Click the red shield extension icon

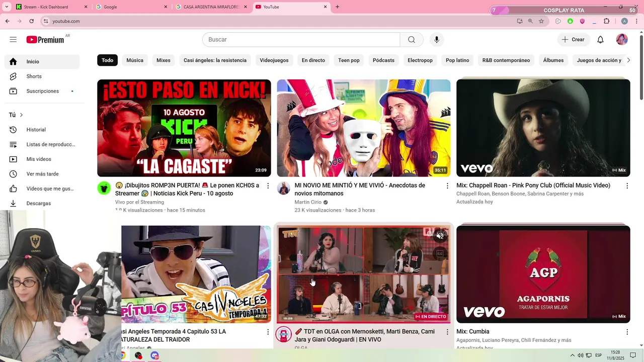[x=582, y=21]
